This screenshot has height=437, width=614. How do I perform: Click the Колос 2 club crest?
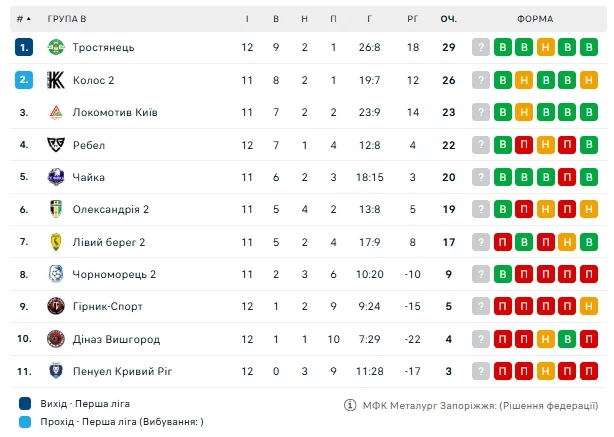tap(56, 80)
